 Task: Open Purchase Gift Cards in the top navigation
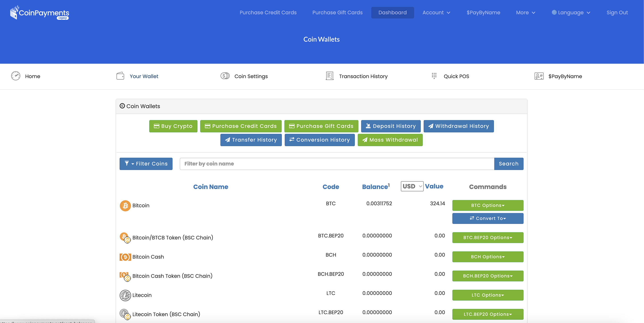337,12
